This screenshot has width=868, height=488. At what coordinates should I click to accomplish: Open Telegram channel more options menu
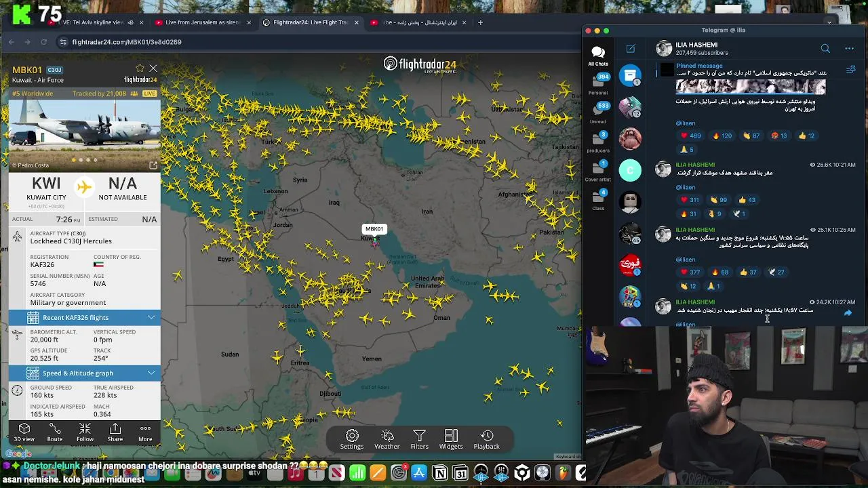coord(849,49)
